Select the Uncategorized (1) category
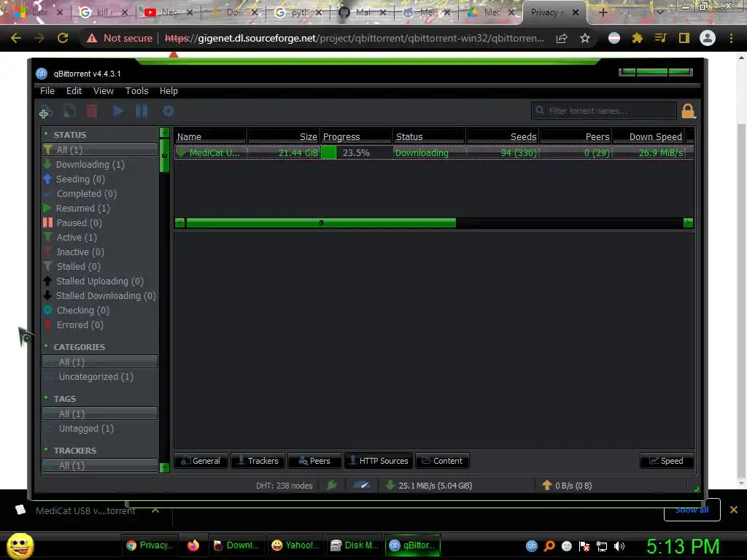 [x=99, y=377]
